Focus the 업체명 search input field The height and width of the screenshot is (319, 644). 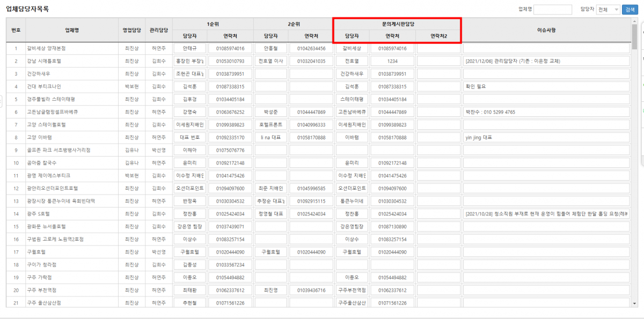(553, 10)
